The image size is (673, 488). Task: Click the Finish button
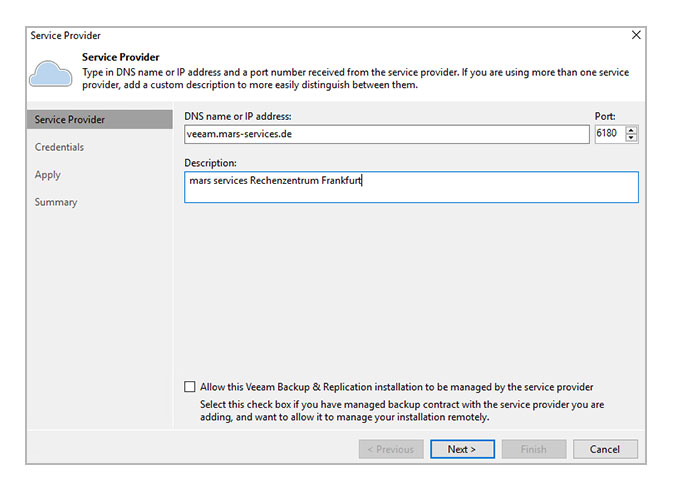pos(533,449)
